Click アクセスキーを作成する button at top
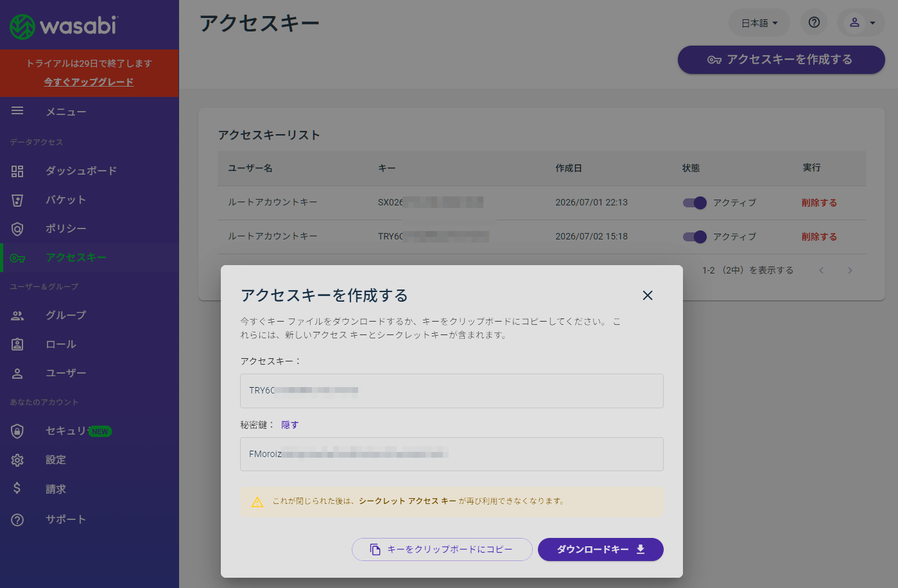This screenshot has width=898, height=588. pyautogui.click(x=781, y=60)
